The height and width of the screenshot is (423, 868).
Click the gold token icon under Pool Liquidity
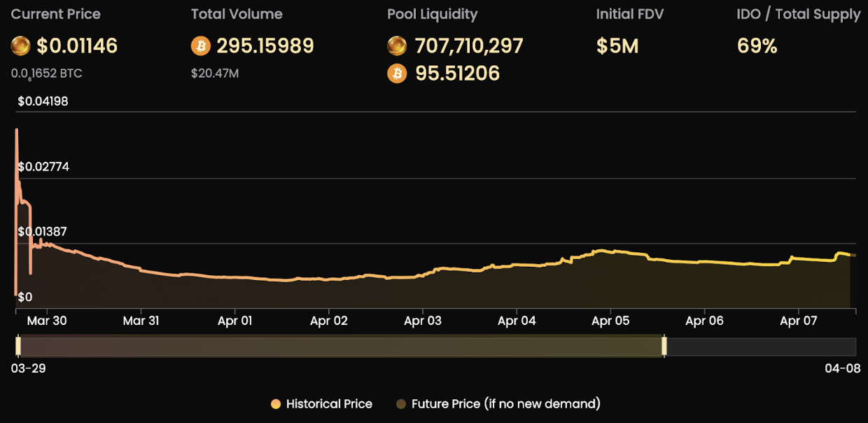pyautogui.click(x=397, y=46)
